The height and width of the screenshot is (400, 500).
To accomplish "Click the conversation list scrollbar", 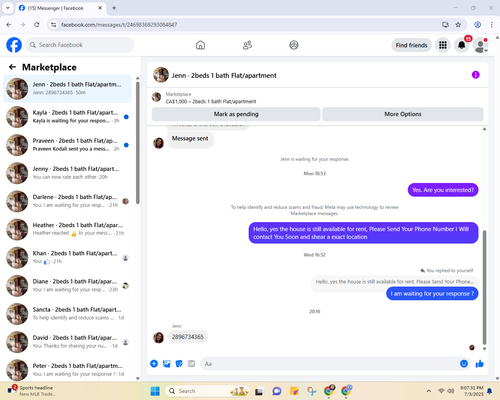I will [x=138, y=143].
